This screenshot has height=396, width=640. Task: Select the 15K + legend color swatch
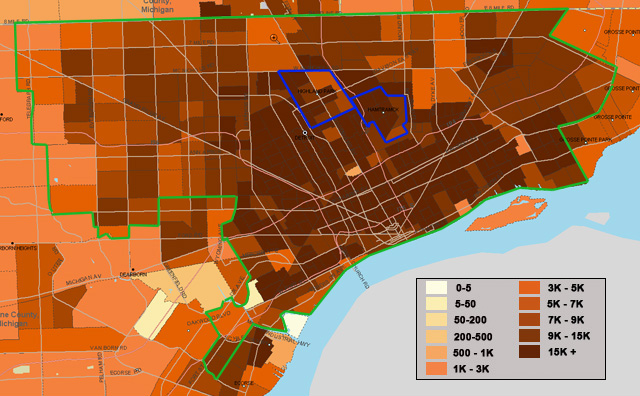529,352
